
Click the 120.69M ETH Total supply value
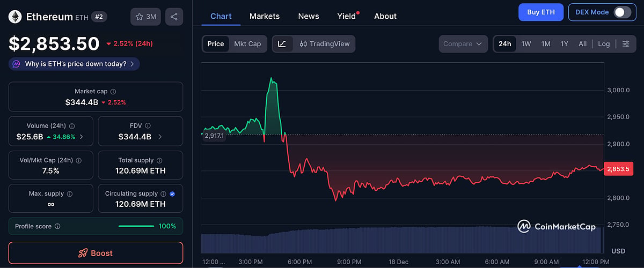[141, 170]
